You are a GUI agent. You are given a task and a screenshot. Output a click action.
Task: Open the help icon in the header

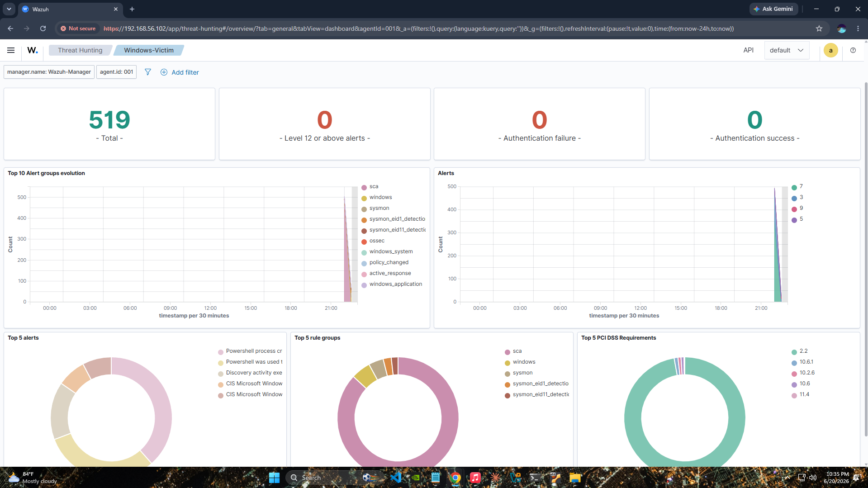(x=853, y=50)
